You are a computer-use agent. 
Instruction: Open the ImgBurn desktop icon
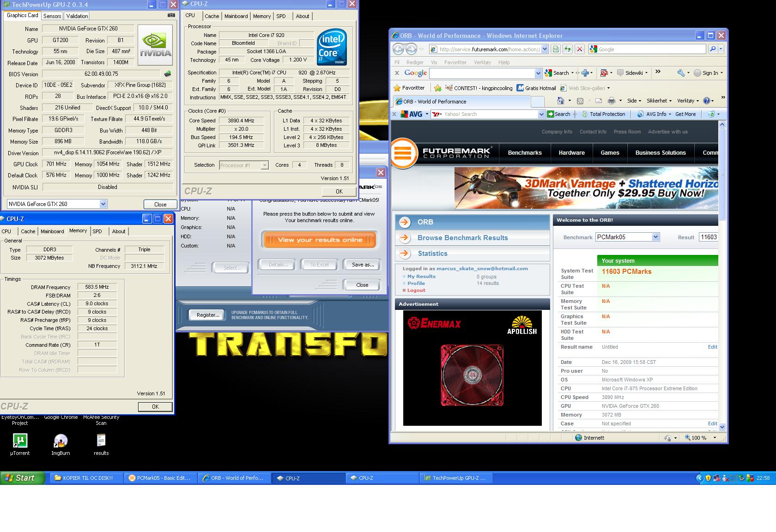click(x=61, y=444)
